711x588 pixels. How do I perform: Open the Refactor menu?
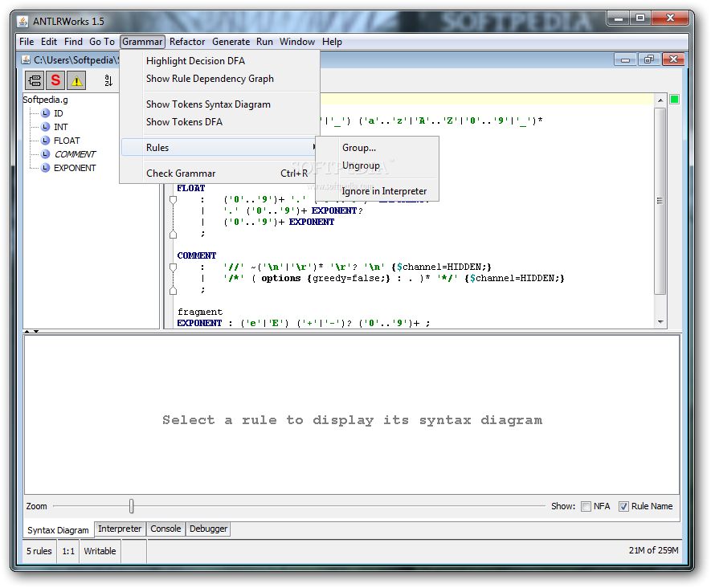coord(187,42)
